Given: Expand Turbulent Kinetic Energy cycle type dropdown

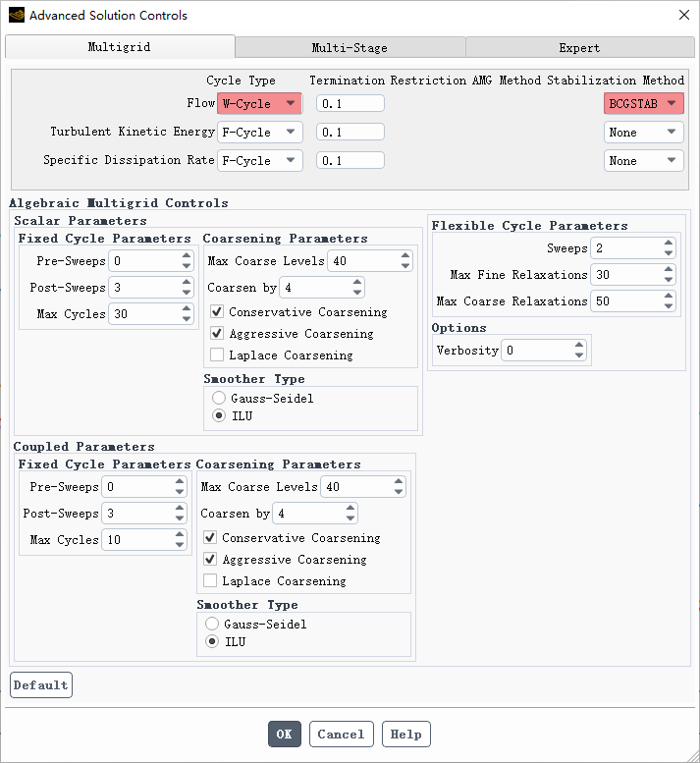Looking at the screenshot, I should point(259,132).
